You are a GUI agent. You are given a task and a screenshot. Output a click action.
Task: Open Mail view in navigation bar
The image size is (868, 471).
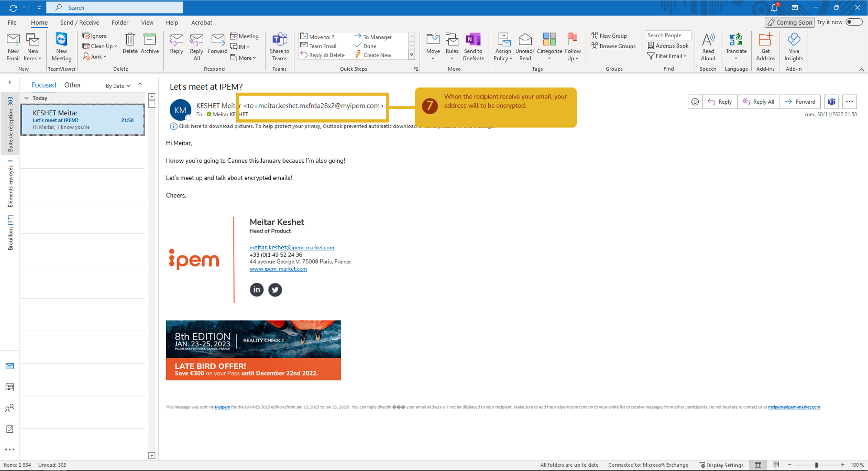click(10, 366)
